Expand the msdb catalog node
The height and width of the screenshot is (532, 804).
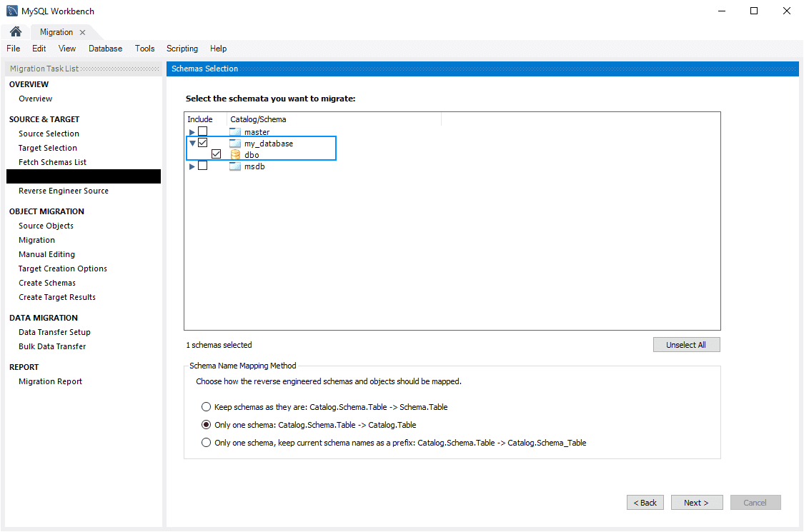[192, 166]
